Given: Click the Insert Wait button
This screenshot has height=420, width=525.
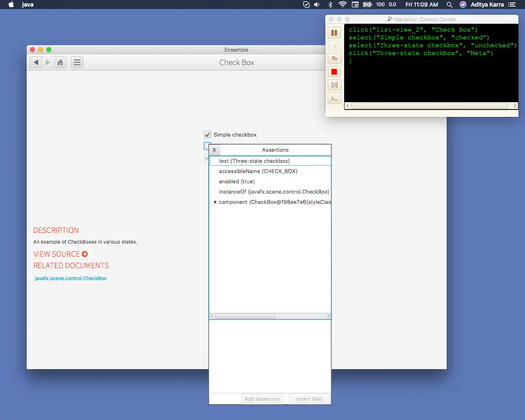Looking at the screenshot, I should coord(309,399).
